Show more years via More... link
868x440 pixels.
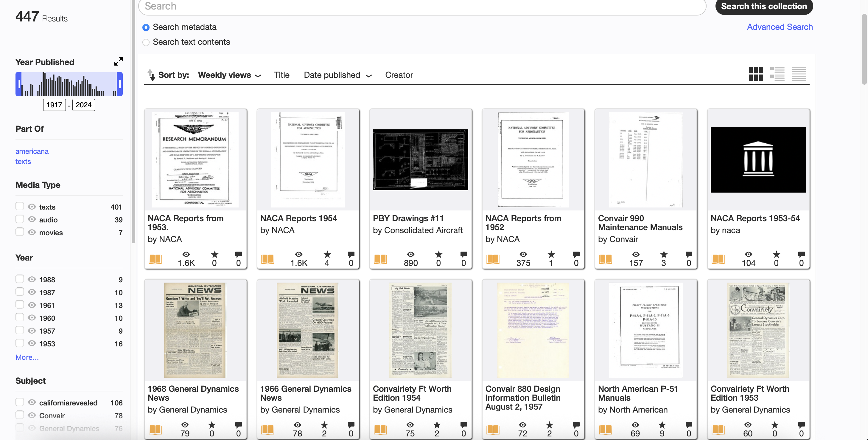pos(27,357)
